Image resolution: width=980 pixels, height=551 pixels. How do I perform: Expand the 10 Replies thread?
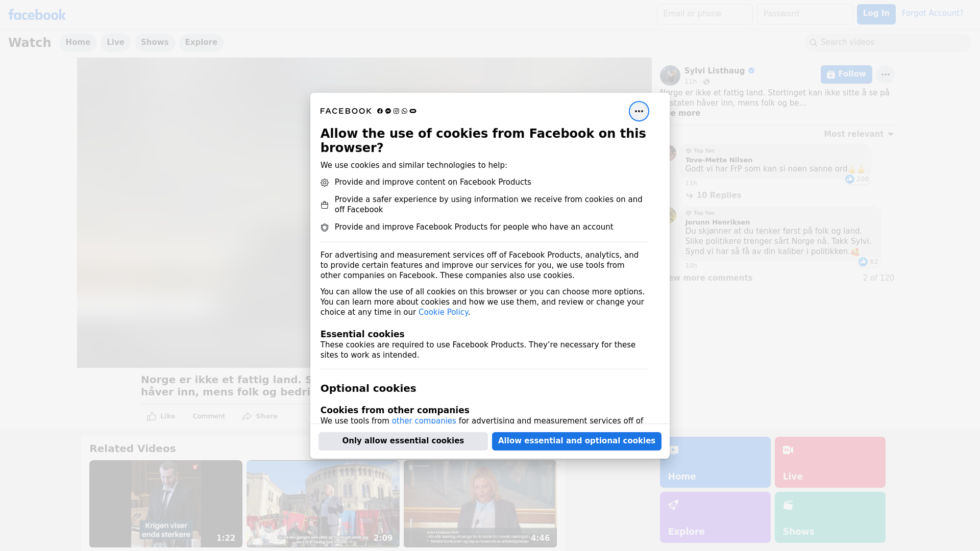(x=713, y=195)
